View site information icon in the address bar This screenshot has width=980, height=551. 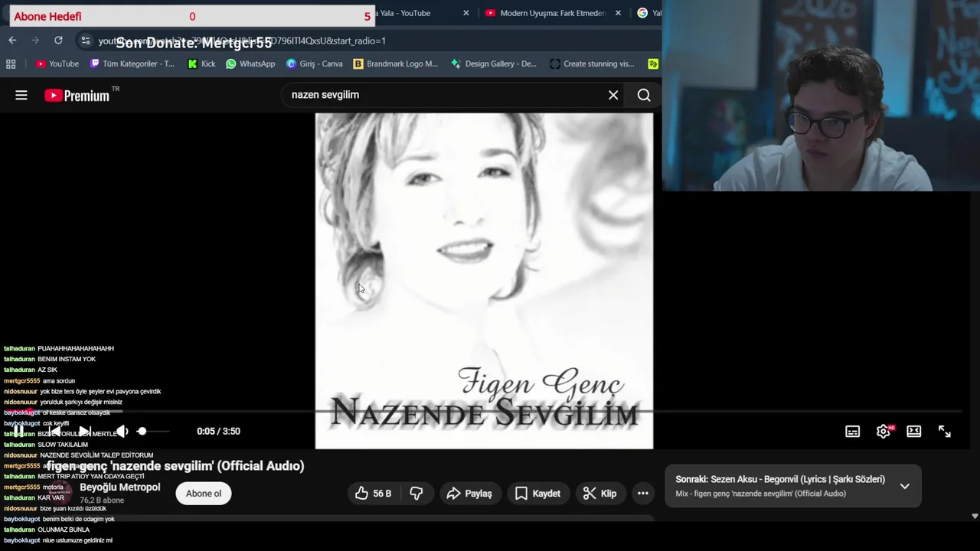click(85, 41)
